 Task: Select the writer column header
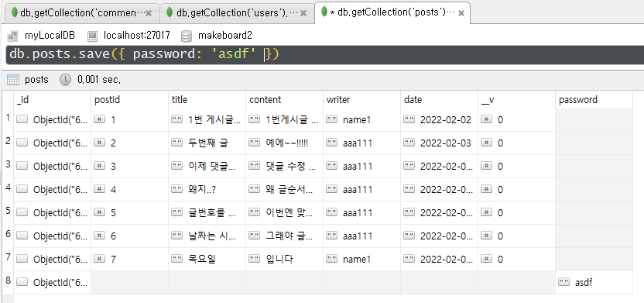(x=361, y=99)
